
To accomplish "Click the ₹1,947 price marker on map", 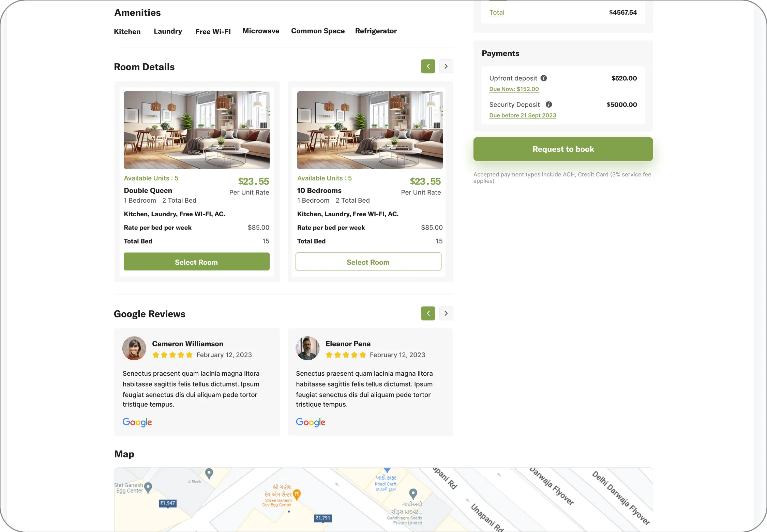I will 168,503.
